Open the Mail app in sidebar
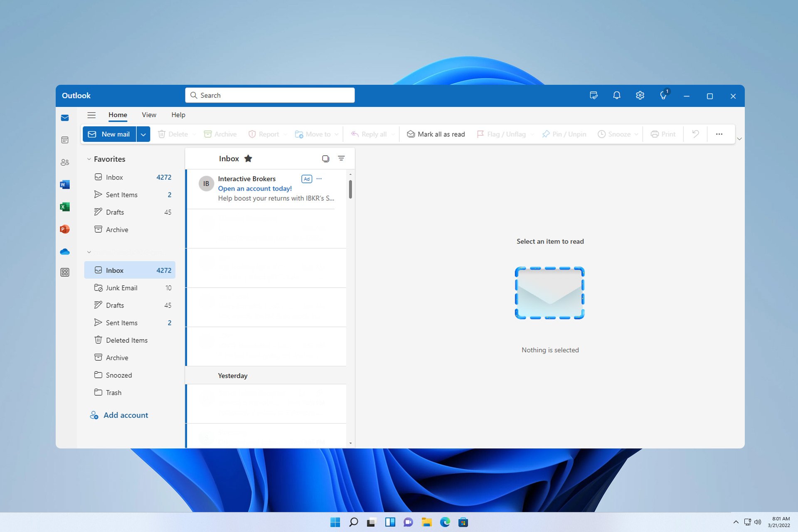Image resolution: width=798 pixels, height=532 pixels. click(x=65, y=118)
